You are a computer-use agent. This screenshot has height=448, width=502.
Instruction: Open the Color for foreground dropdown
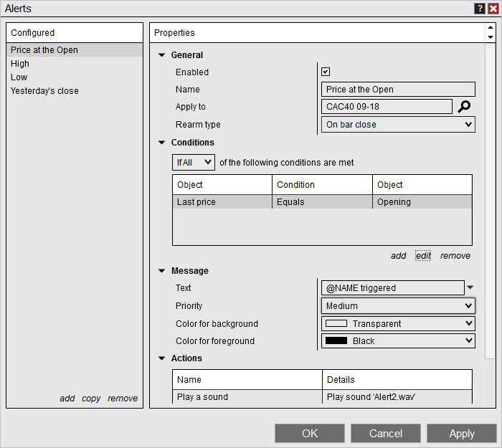click(x=398, y=340)
